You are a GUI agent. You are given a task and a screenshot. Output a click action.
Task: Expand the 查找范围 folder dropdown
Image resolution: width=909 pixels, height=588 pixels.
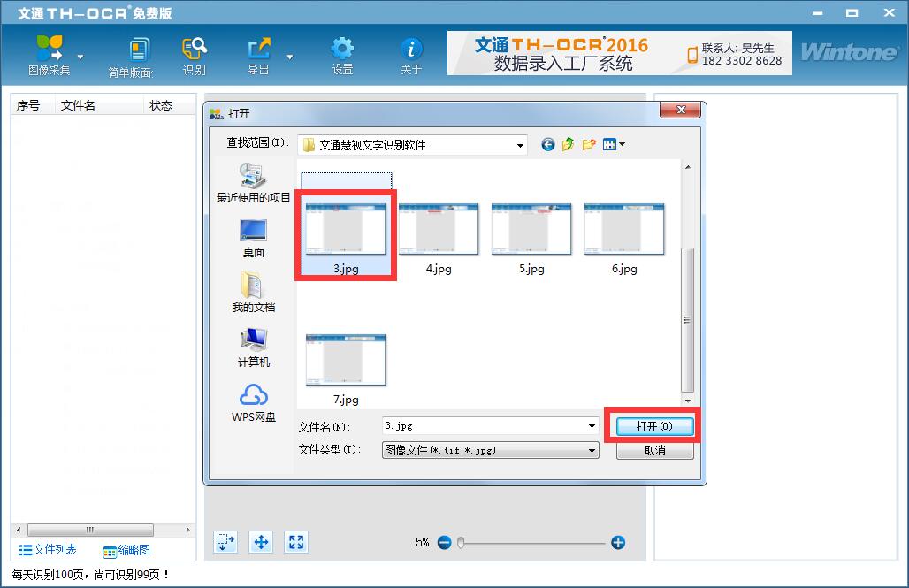click(x=520, y=144)
